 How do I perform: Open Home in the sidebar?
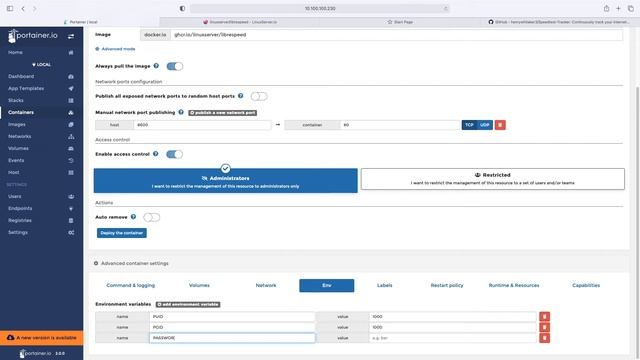[x=15, y=52]
